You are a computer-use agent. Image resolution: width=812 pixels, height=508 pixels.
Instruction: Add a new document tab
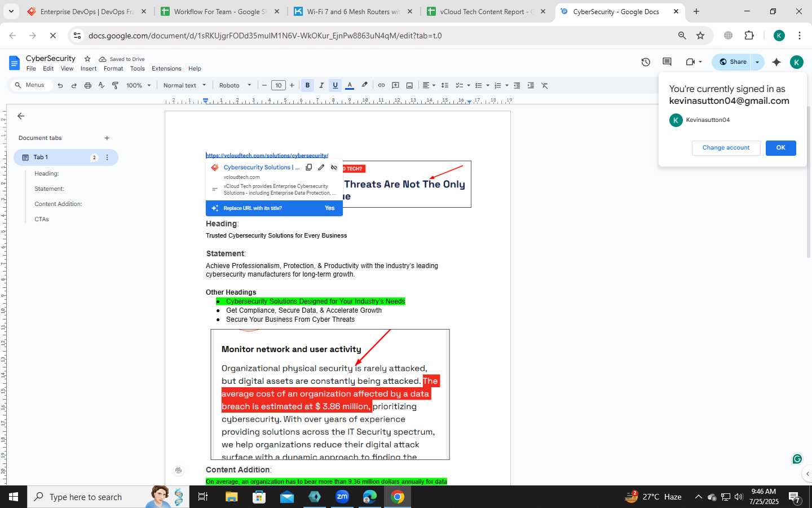[107, 138]
